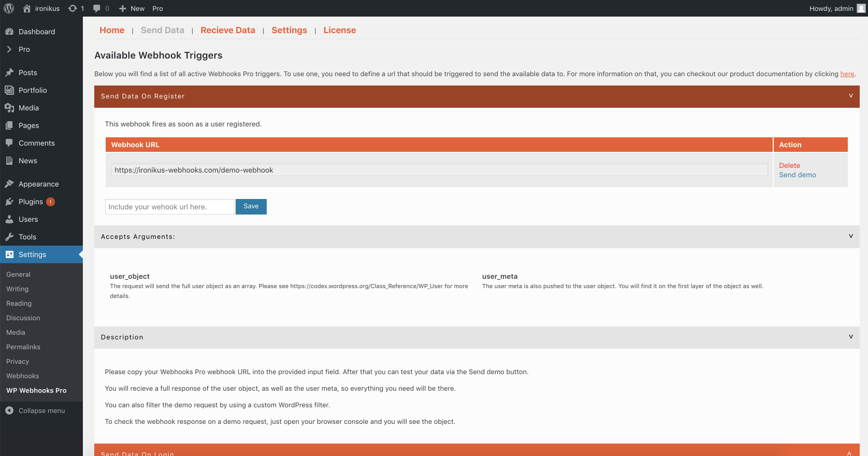The width and height of the screenshot is (868, 456).
Task: Collapse the Send Data On Register section
Action: [x=851, y=96]
